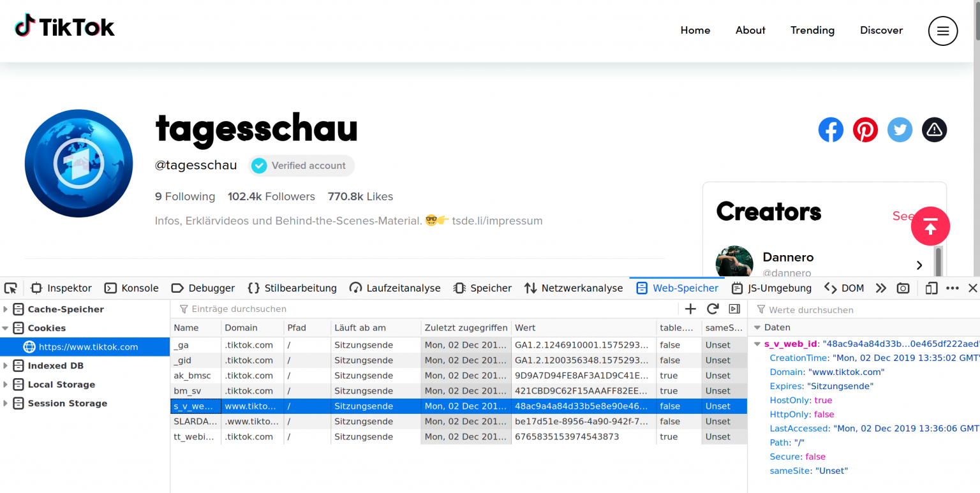Open the Discover link in the header
This screenshot has height=493, width=980.
[x=881, y=30]
